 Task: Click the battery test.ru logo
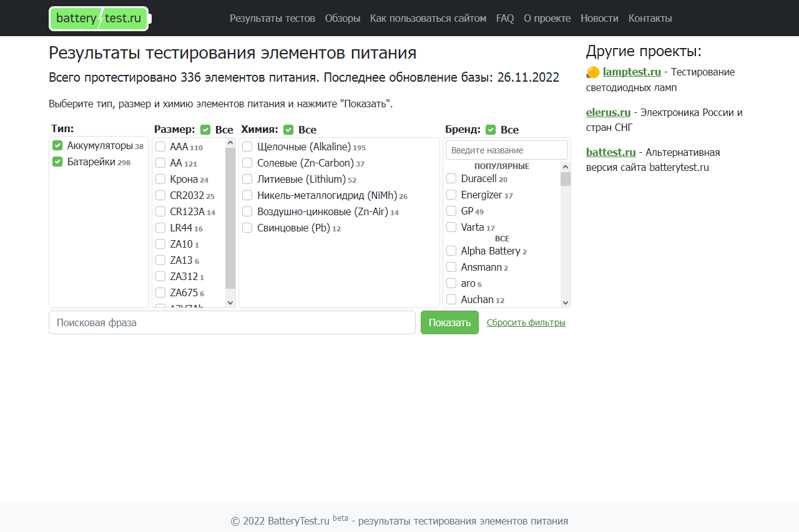coord(98,18)
